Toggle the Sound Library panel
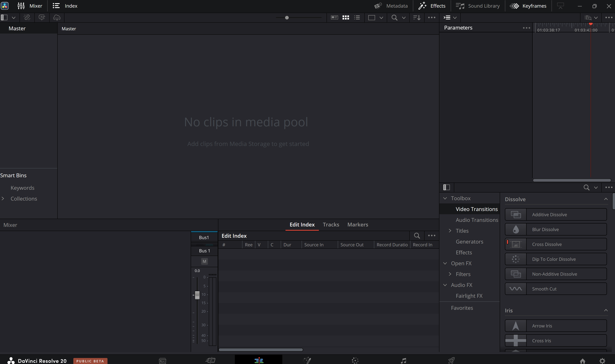This screenshot has height=364, width=615. pyautogui.click(x=478, y=6)
